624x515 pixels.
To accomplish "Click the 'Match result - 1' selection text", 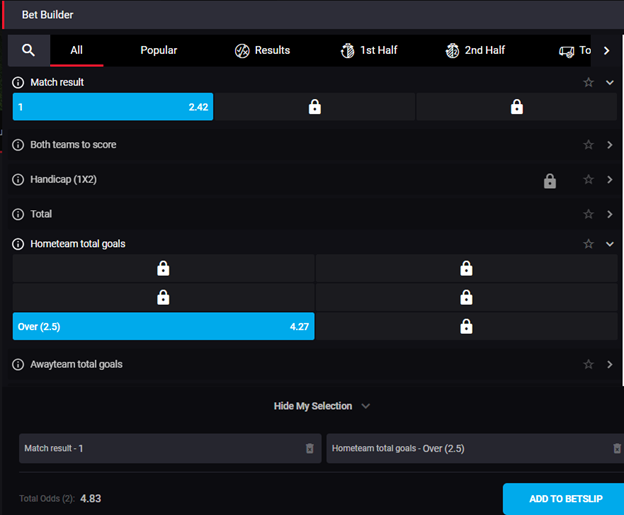I will [54, 449].
